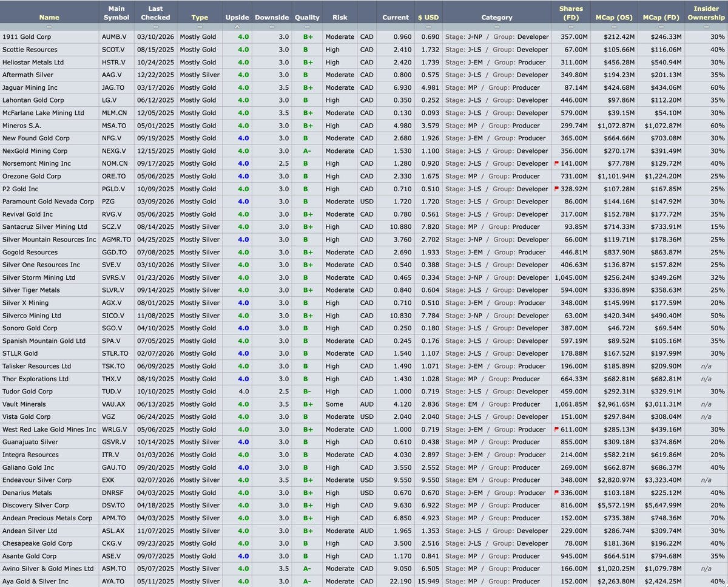Click the JAG.TO symbol cell
The image size is (728, 587).
point(114,87)
